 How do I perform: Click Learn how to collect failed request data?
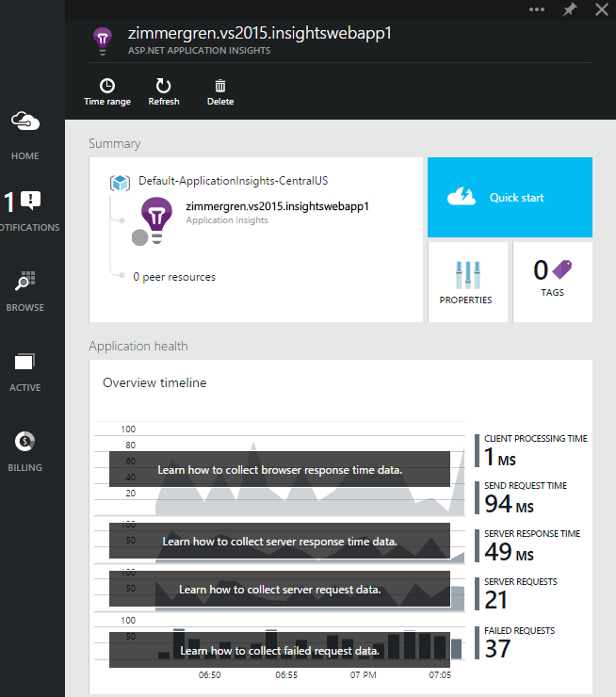(x=280, y=650)
